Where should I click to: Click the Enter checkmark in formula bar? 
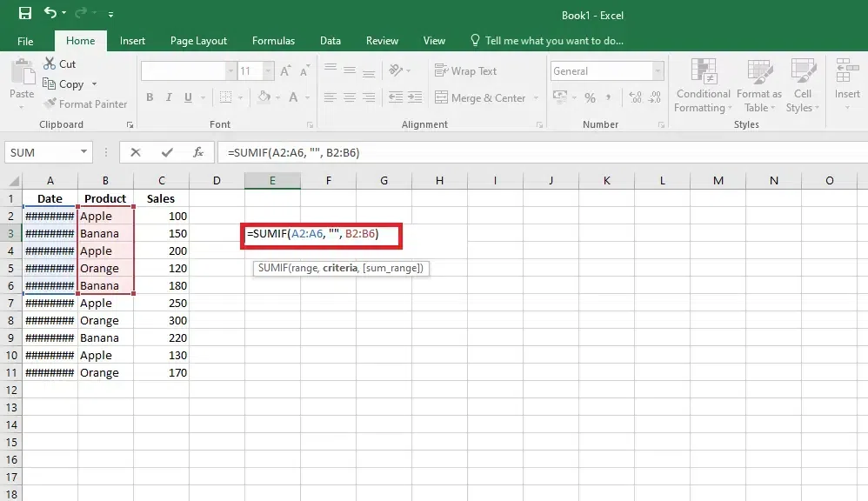coord(167,152)
